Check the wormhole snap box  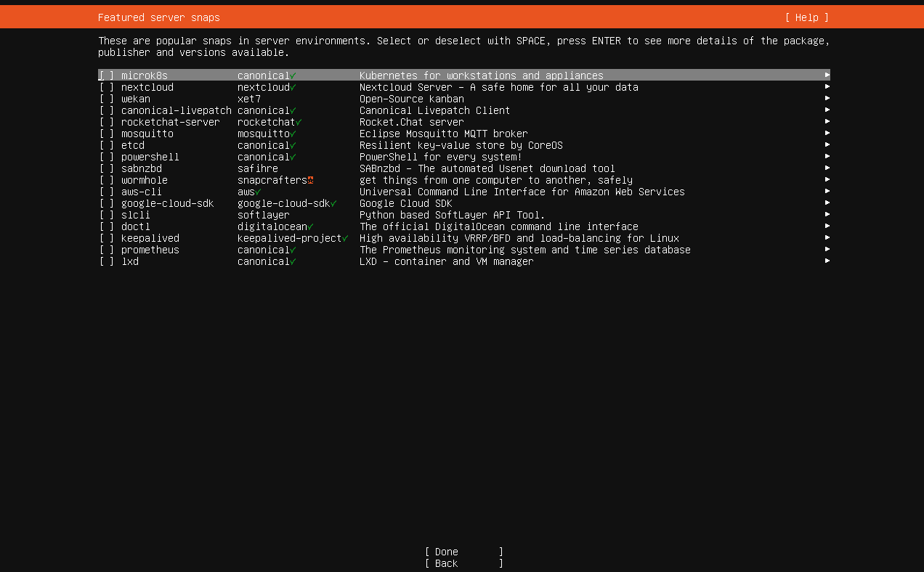[107, 180]
